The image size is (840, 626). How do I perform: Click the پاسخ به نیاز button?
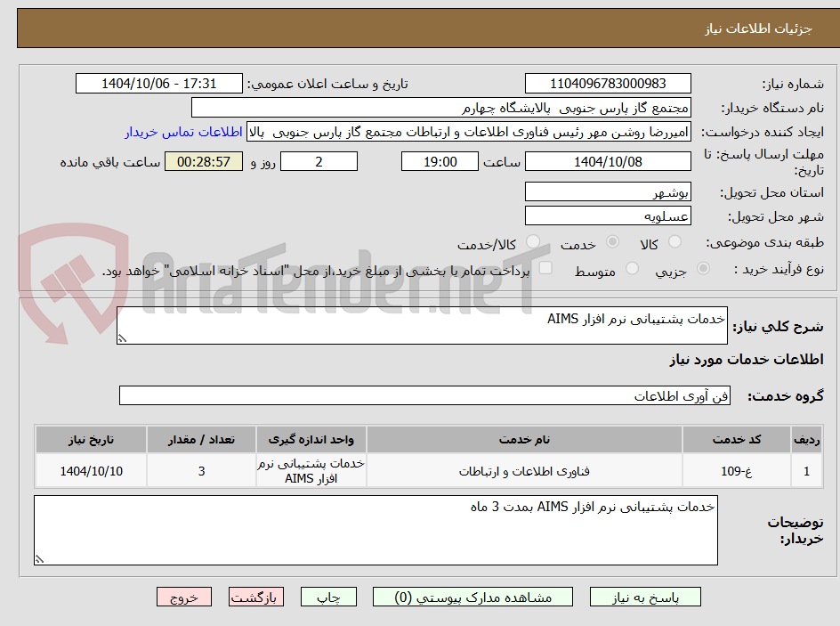pyautogui.click(x=645, y=597)
